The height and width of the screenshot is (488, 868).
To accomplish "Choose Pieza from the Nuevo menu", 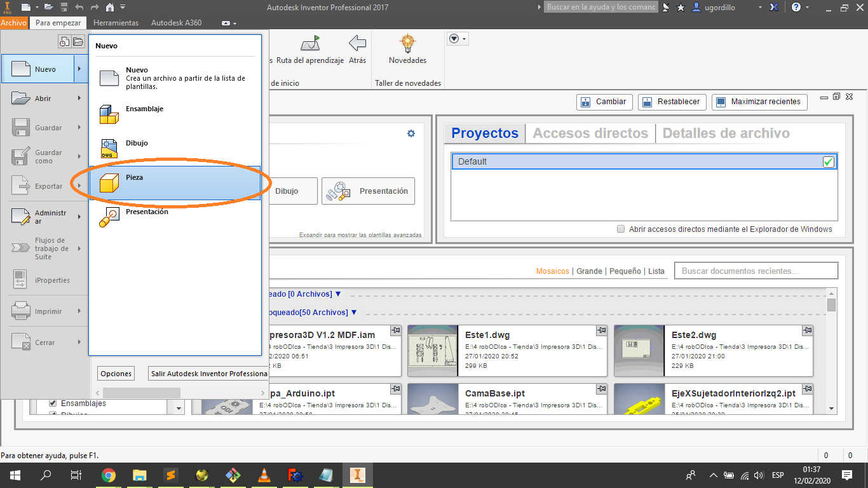I will (x=175, y=184).
